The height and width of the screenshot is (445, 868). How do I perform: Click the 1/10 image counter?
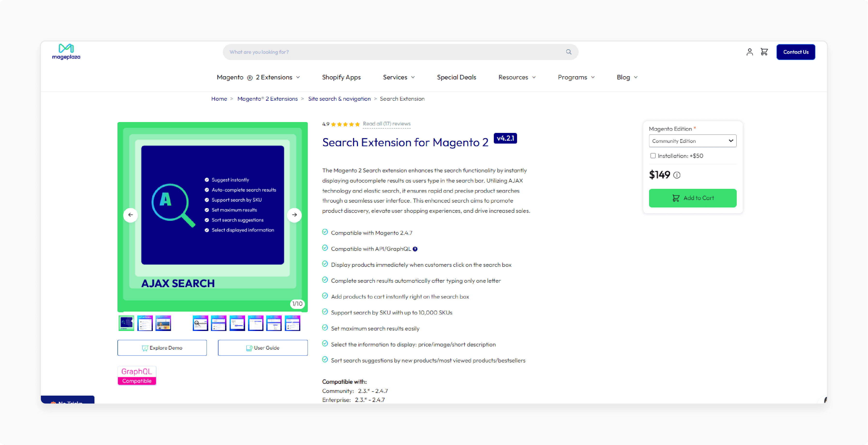pyautogui.click(x=297, y=304)
